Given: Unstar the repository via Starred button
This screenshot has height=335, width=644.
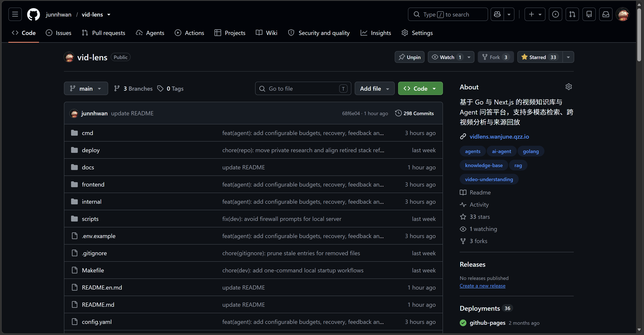Looking at the screenshot, I should (540, 57).
